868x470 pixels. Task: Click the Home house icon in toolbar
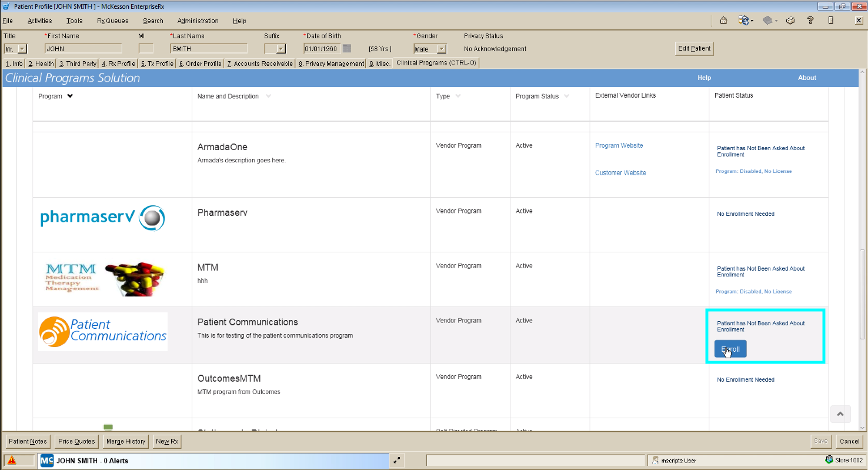coord(723,21)
